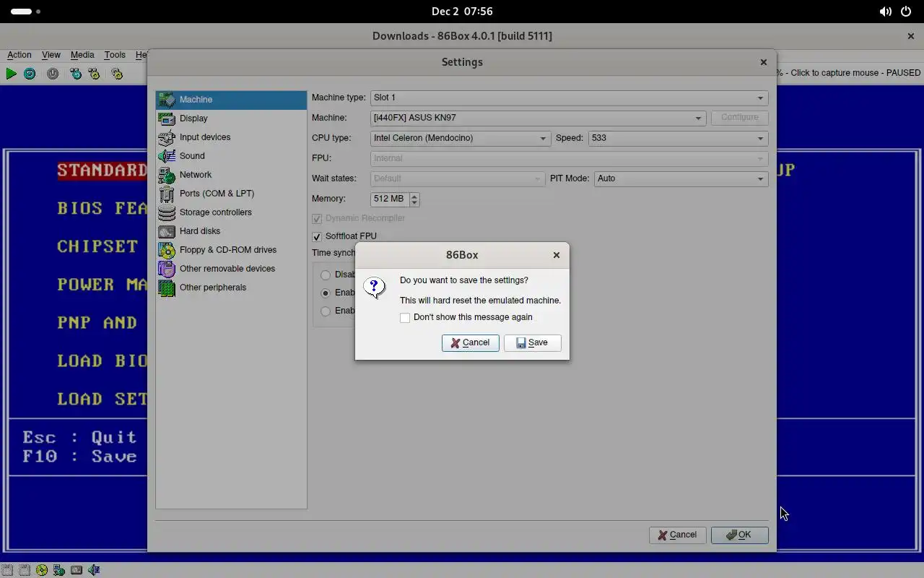Open the PIT Mode dropdown showing Auto

(x=681, y=178)
